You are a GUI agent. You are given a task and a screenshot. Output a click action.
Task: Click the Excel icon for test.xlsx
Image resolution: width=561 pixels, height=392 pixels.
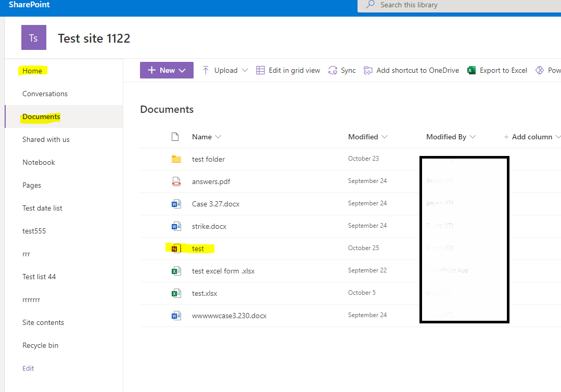pyautogui.click(x=176, y=293)
